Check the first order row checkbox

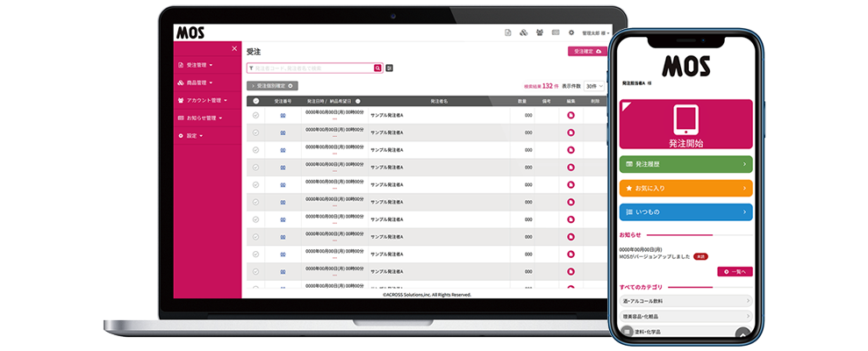point(255,115)
